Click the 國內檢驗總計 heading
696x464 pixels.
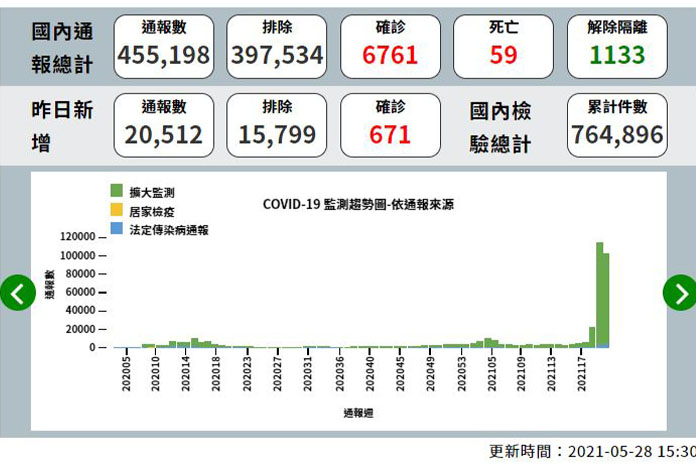pyautogui.click(x=501, y=127)
